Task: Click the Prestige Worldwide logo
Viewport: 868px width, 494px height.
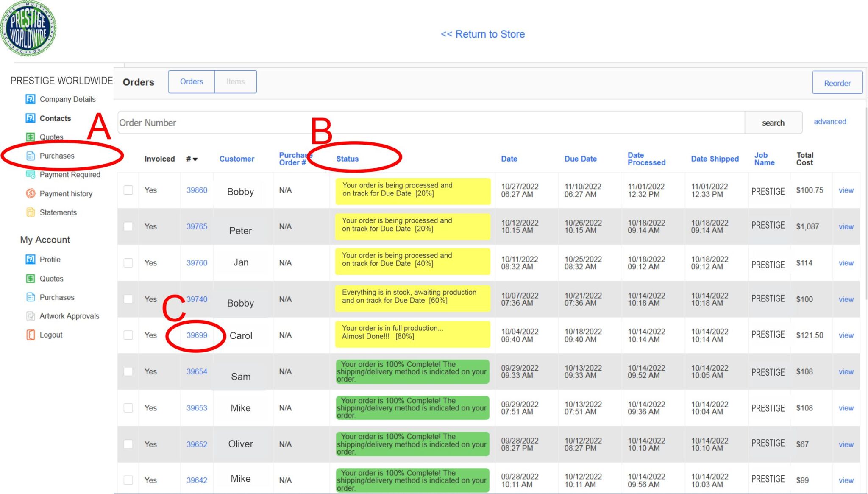Action: 28,29
